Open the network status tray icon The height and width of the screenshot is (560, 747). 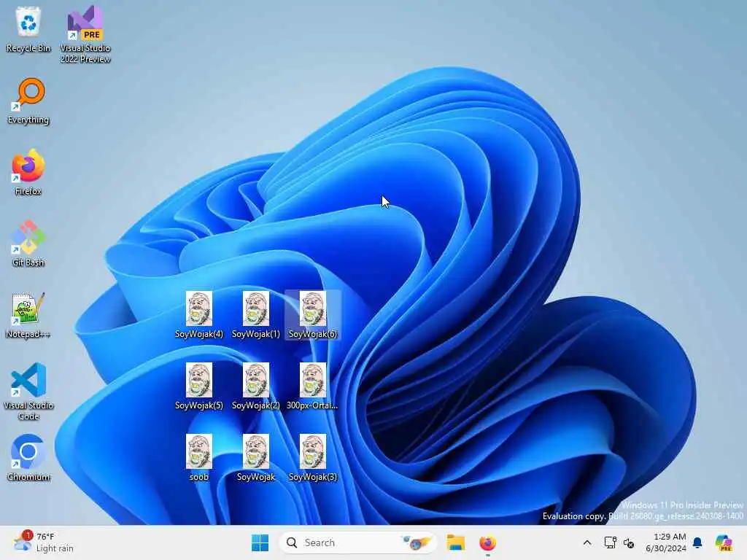[x=611, y=542]
